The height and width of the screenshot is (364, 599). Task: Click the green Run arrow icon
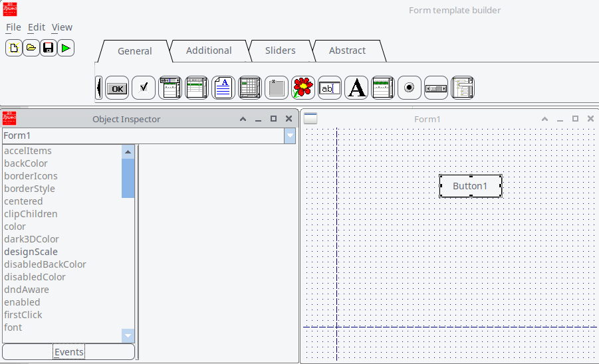pos(66,48)
